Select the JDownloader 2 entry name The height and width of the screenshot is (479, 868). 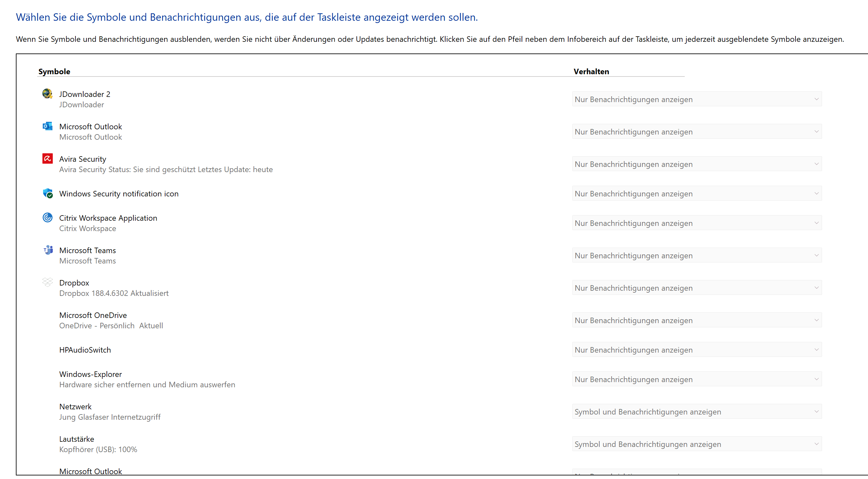click(x=85, y=94)
